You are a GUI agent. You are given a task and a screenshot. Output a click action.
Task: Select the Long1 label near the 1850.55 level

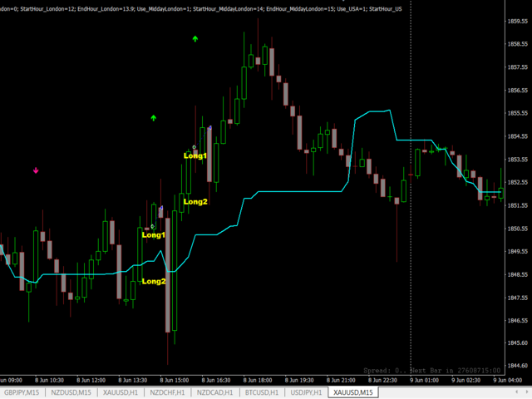coord(153,234)
